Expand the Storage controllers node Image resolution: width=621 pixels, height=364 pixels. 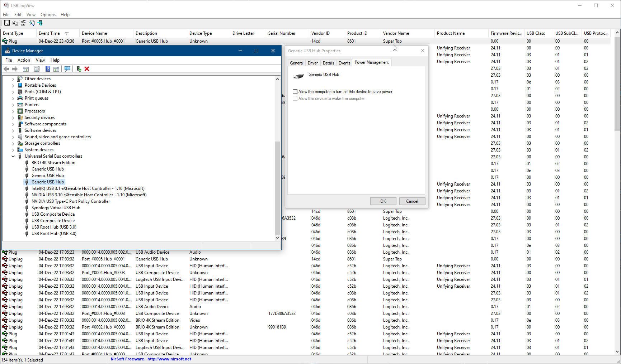(x=13, y=143)
